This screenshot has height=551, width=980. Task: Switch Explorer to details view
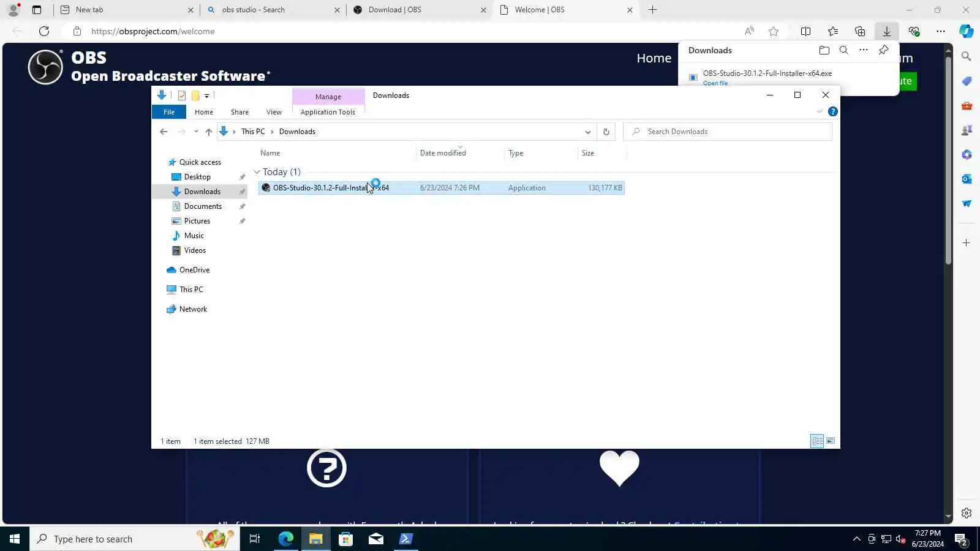[x=817, y=441]
